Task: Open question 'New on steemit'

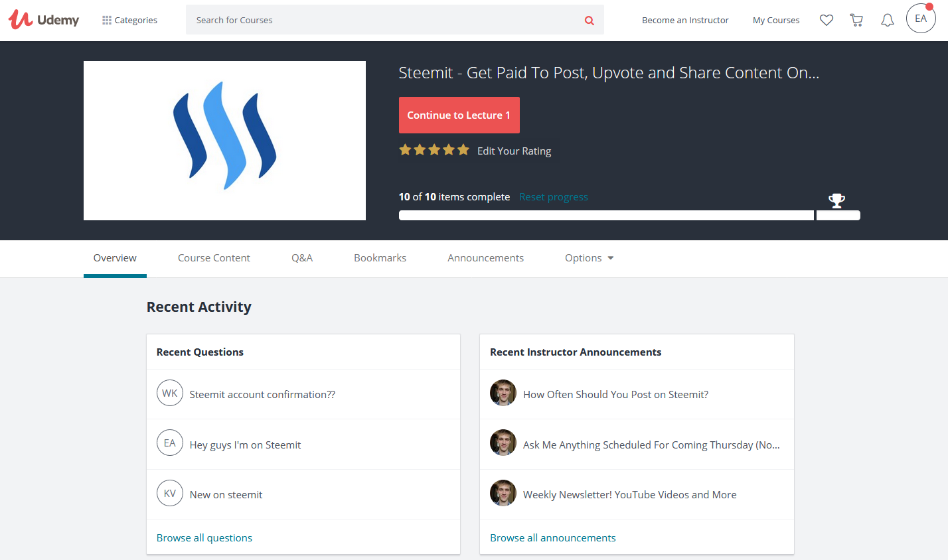Action: pyautogui.click(x=226, y=495)
